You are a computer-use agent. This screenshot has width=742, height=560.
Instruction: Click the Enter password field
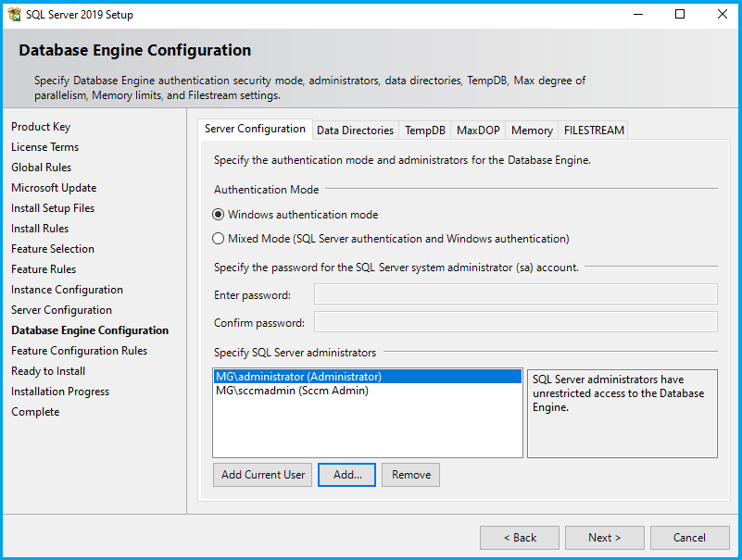click(515, 294)
